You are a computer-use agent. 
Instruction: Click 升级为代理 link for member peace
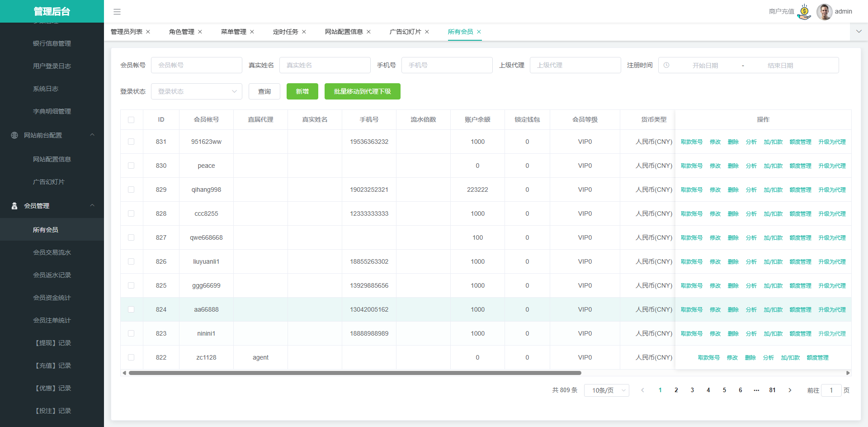(832, 166)
